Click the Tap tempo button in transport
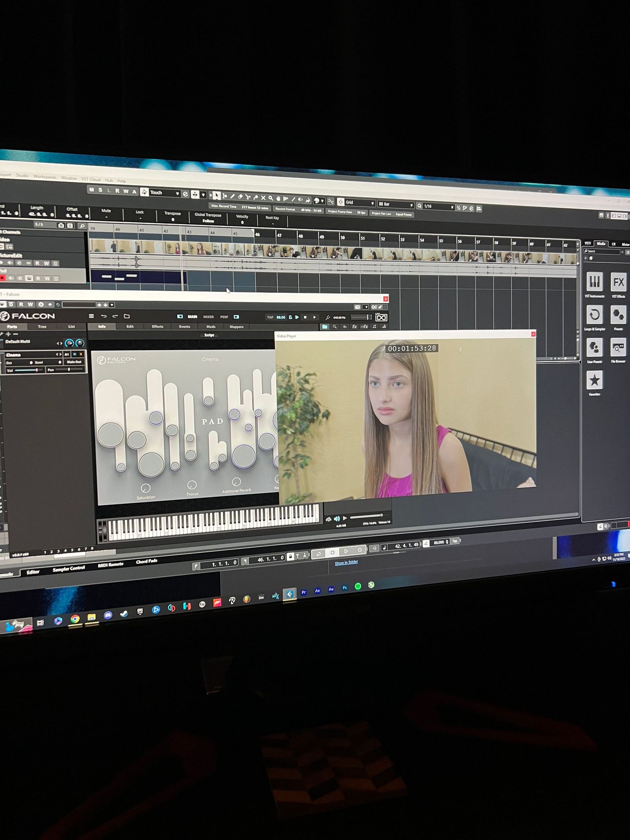 click(x=455, y=541)
